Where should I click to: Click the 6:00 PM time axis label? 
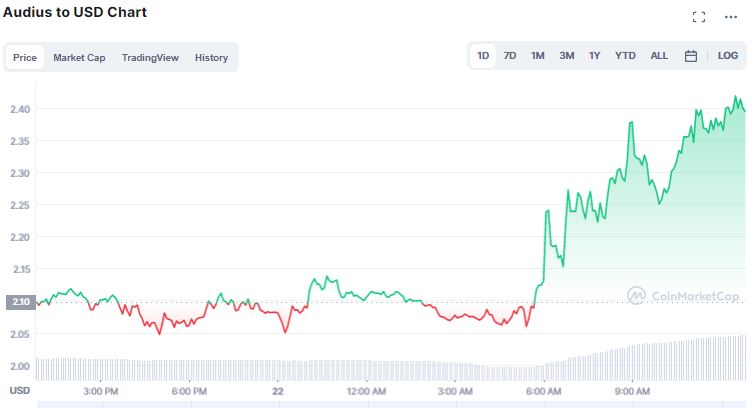coord(189,392)
